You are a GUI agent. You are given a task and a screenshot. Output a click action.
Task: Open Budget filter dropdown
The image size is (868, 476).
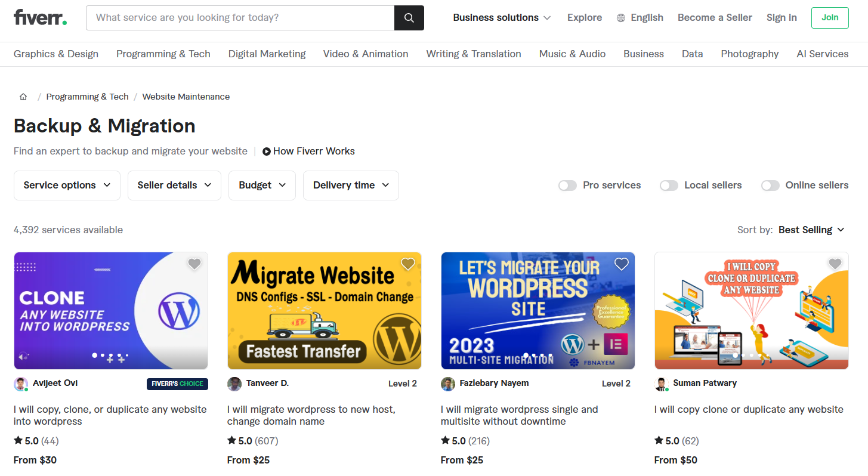click(x=262, y=186)
